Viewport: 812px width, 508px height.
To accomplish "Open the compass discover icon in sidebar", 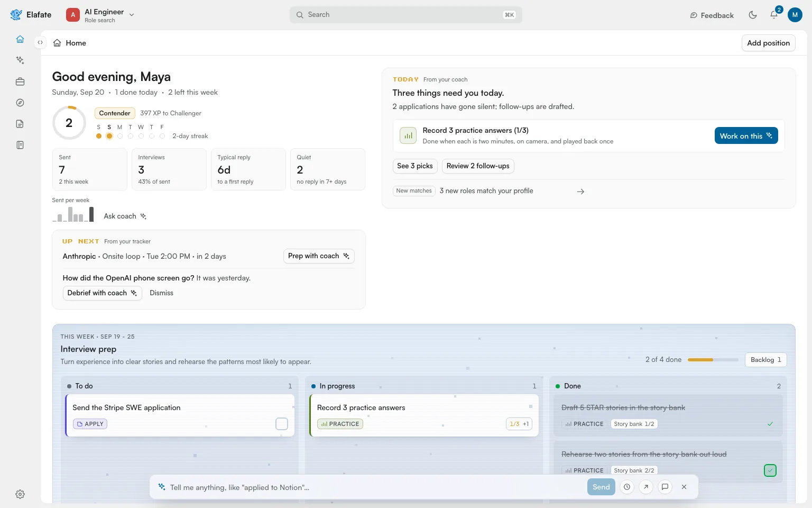I will tap(20, 103).
